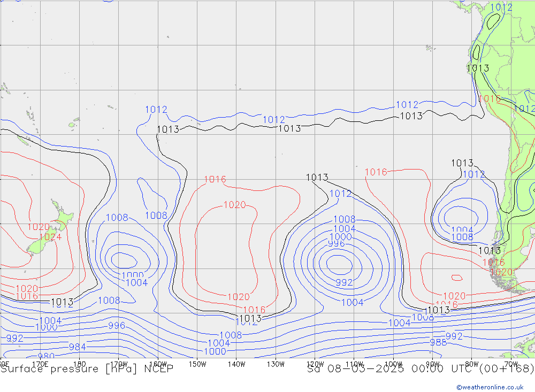Click the 1024 pressure label over New Zealand

tap(50, 237)
